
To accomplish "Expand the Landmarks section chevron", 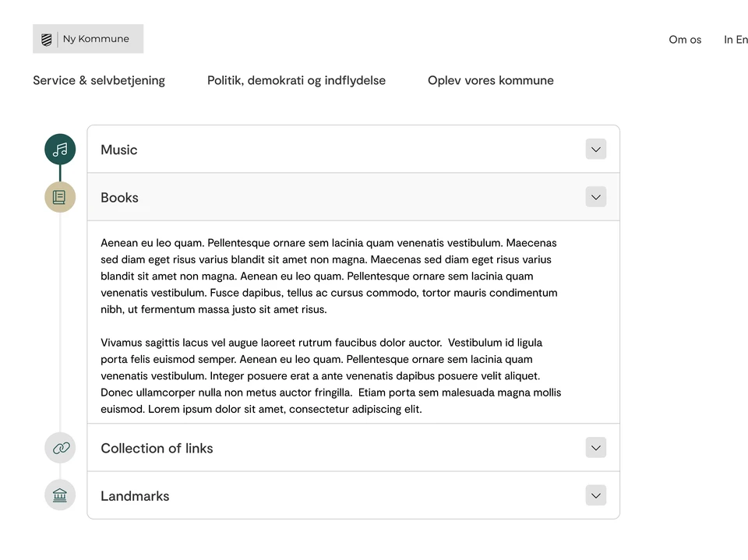I will (x=596, y=495).
